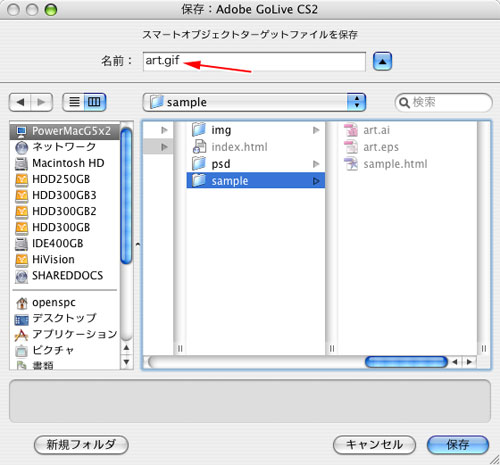
Task: Click the horizontal scrollbar blue thumb
Action: pyautogui.click(x=406, y=362)
